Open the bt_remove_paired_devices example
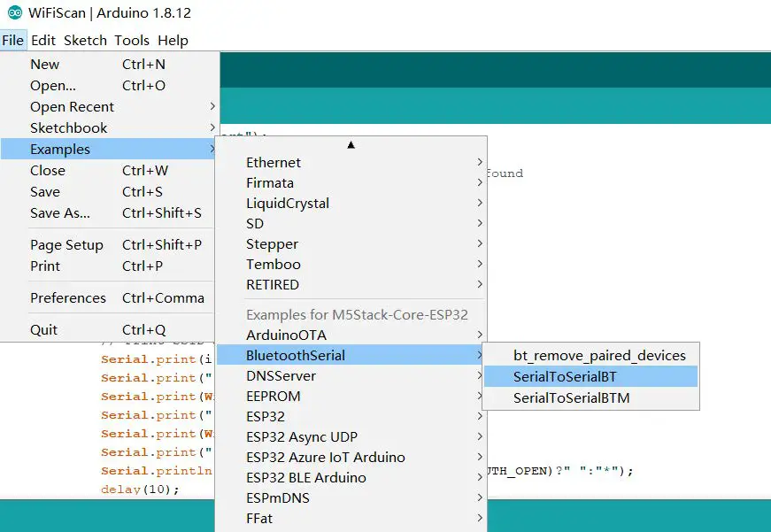This screenshot has height=532, width=771. (590, 356)
